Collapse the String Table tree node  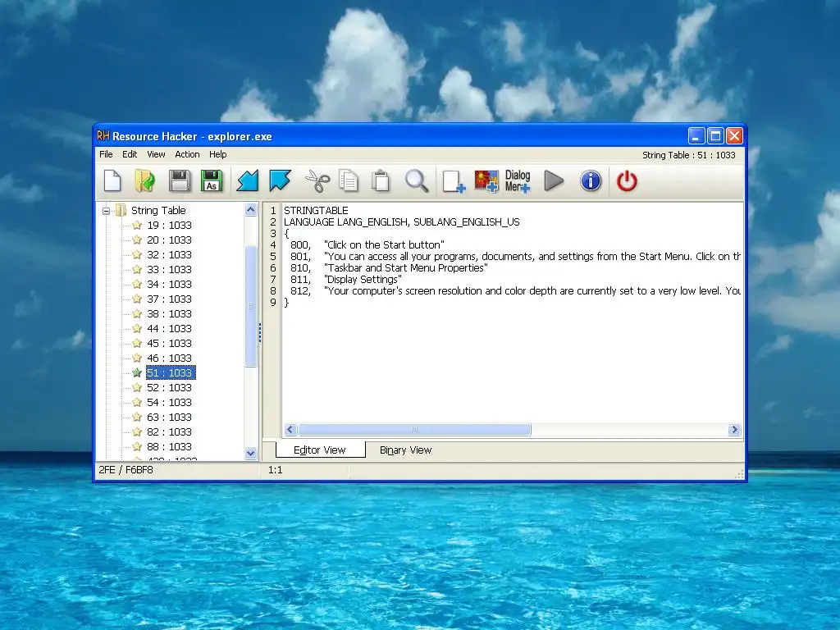(106, 211)
